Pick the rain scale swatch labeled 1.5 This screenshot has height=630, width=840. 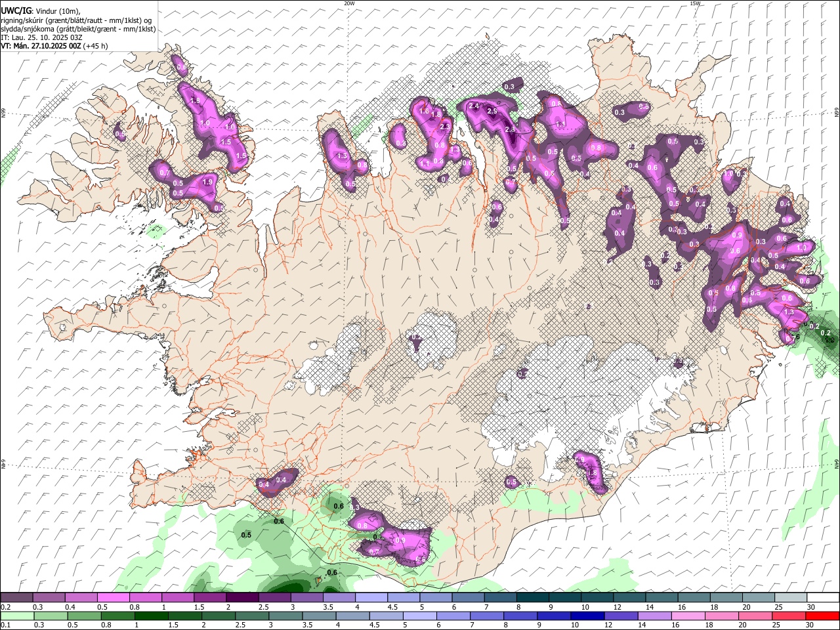pyautogui.click(x=184, y=616)
